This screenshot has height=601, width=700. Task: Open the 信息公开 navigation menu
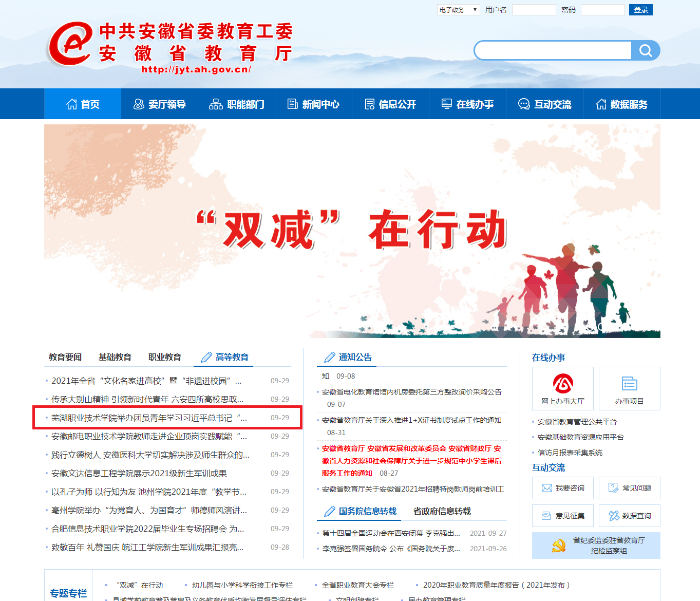[x=390, y=104]
